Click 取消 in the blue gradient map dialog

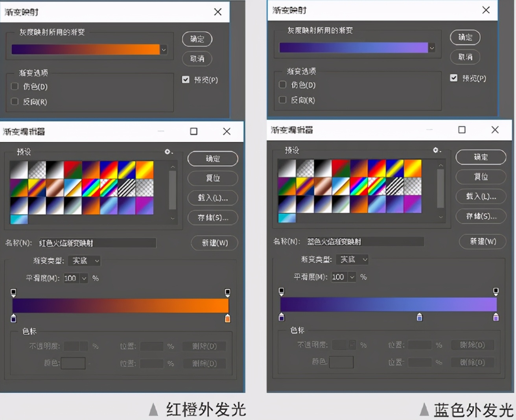tap(465, 57)
